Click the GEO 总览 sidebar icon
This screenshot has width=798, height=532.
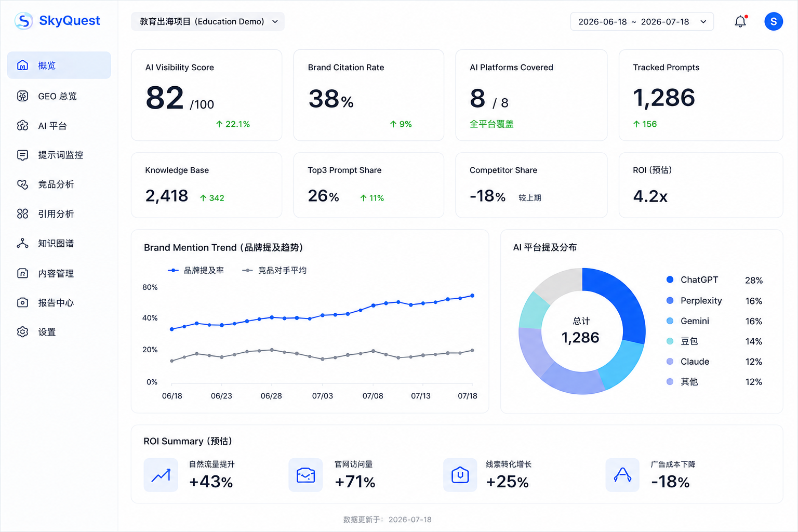[22, 96]
